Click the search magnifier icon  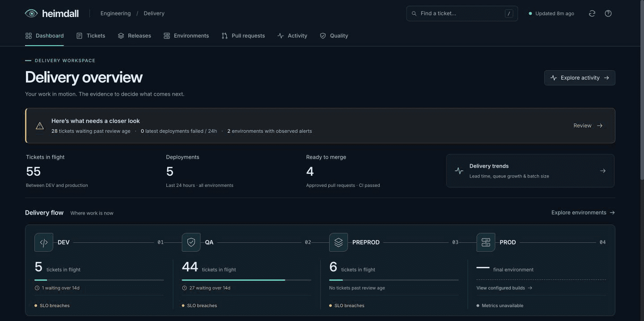click(x=414, y=13)
